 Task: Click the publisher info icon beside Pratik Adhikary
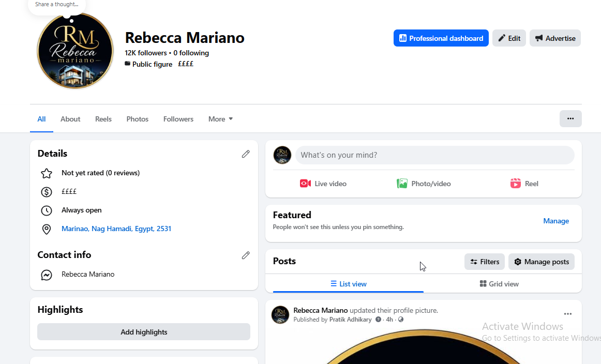pyautogui.click(x=378, y=320)
